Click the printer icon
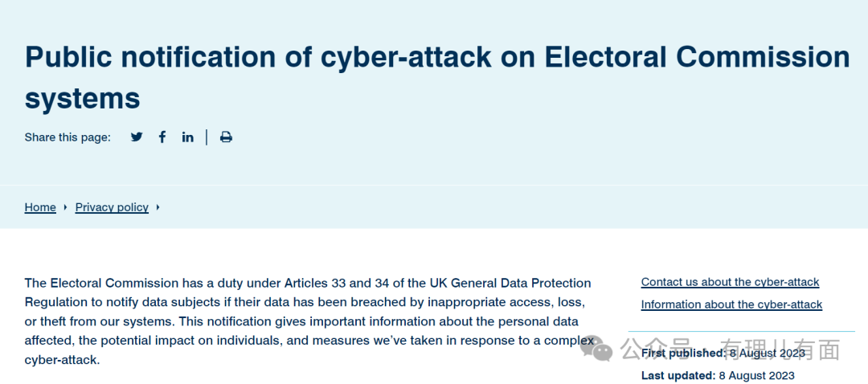This screenshot has width=868, height=384. coord(226,137)
